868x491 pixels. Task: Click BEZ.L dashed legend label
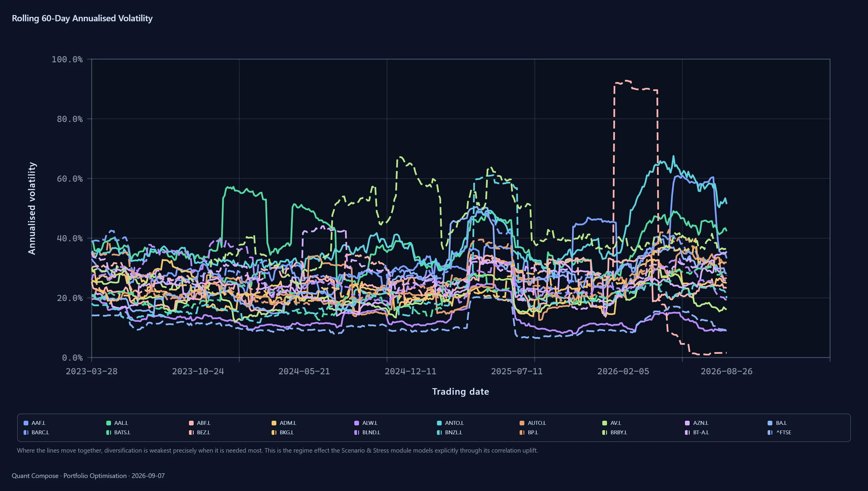[x=203, y=432]
